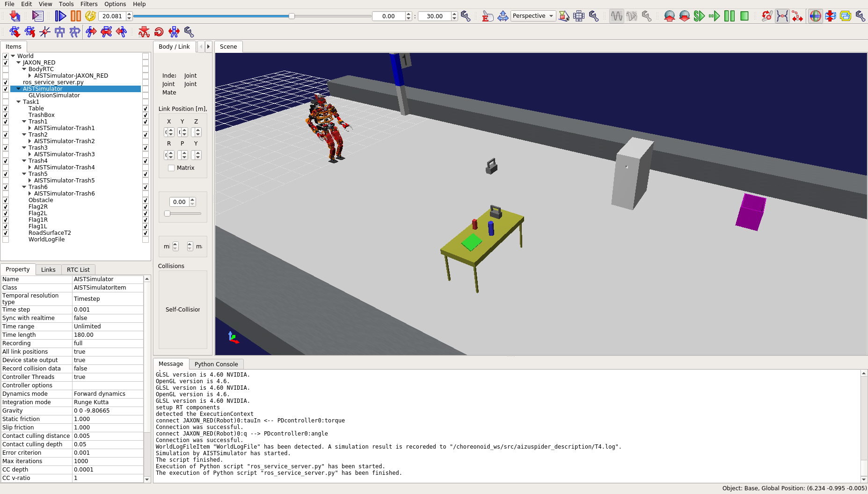Image resolution: width=868 pixels, height=494 pixels.
Task: Click the wireframe grid rendering icon
Action: pyautogui.click(x=579, y=16)
